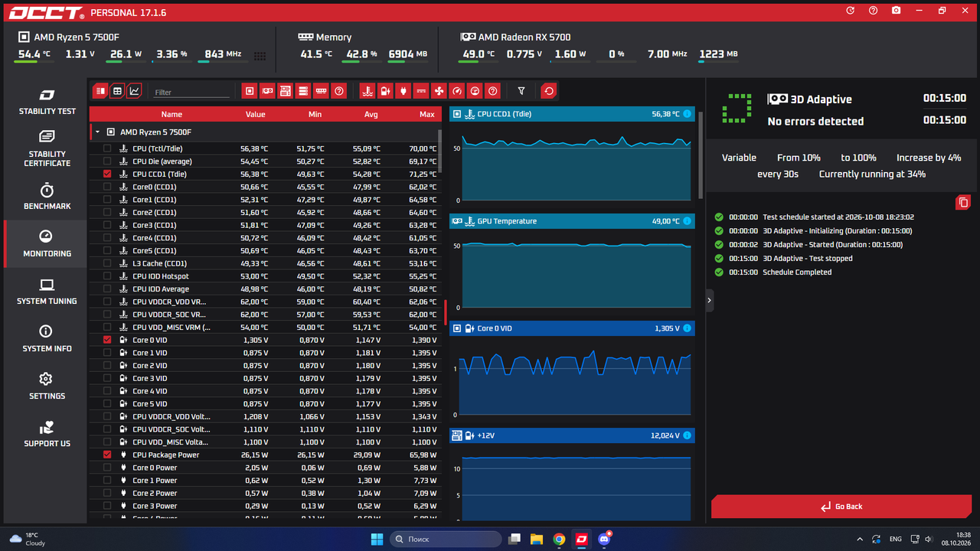Reset monitoring statistics with refresh icon
Image resolution: width=980 pixels, height=551 pixels.
click(x=548, y=91)
